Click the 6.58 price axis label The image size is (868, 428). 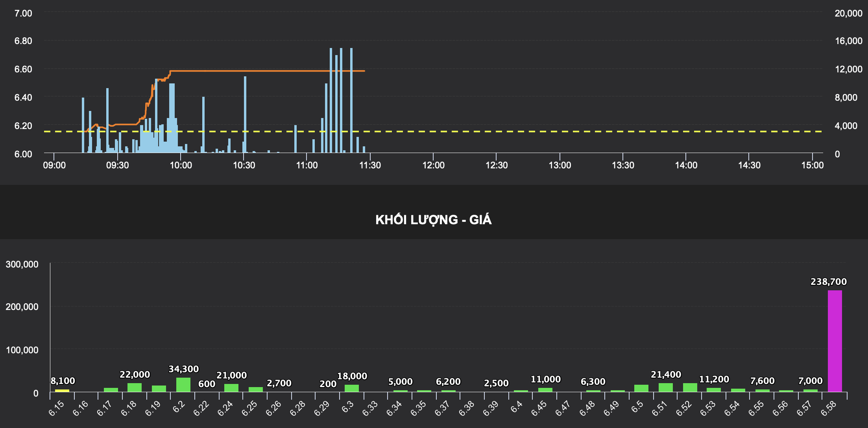point(828,409)
